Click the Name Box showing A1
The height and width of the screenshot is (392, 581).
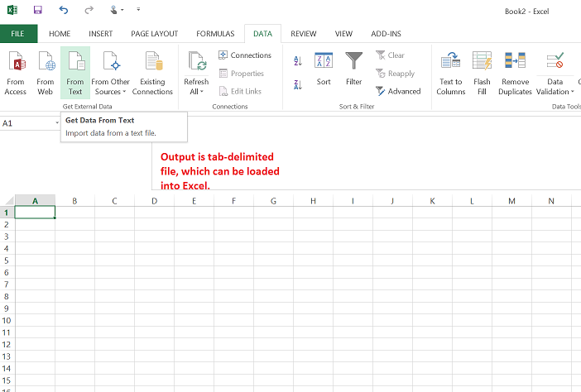click(26, 123)
